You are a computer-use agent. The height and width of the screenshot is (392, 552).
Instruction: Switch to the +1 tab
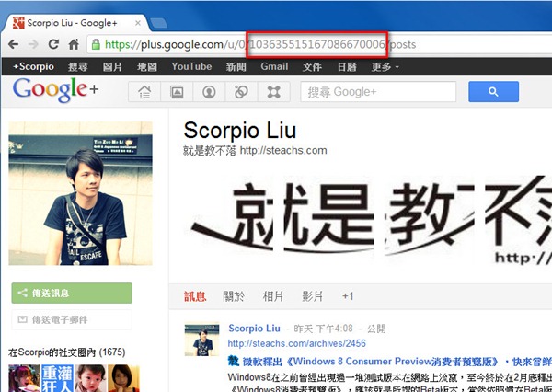coord(348,296)
